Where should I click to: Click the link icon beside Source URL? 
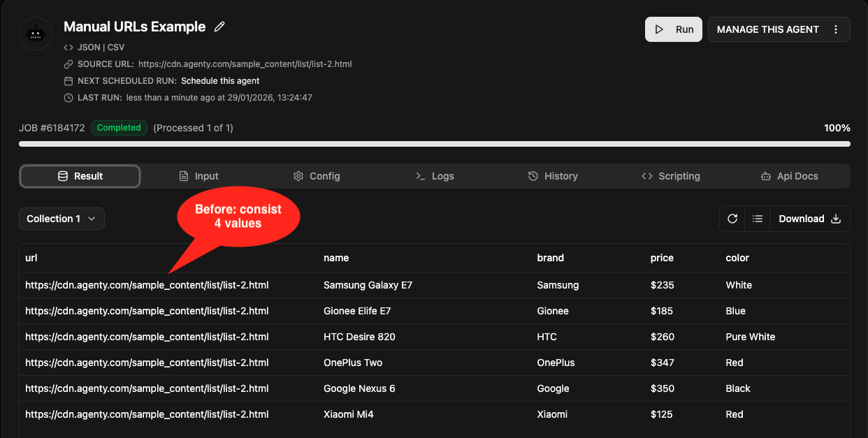68,64
